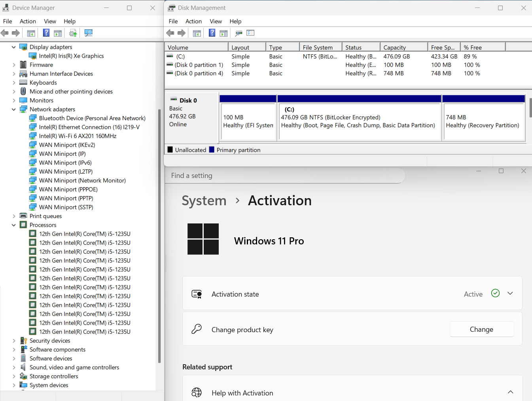Viewport: 532px width, 401px height.
Task: Expand Human Interface Devices node
Action: (x=13, y=74)
